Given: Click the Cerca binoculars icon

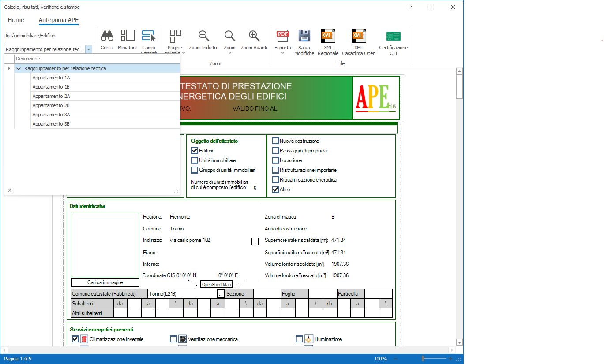Looking at the screenshot, I should [107, 36].
